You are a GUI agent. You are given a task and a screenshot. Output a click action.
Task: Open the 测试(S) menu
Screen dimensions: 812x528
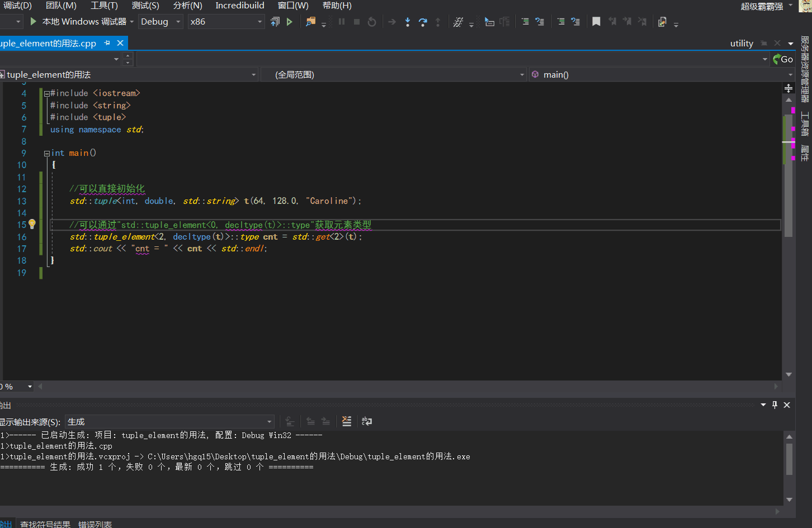point(145,6)
